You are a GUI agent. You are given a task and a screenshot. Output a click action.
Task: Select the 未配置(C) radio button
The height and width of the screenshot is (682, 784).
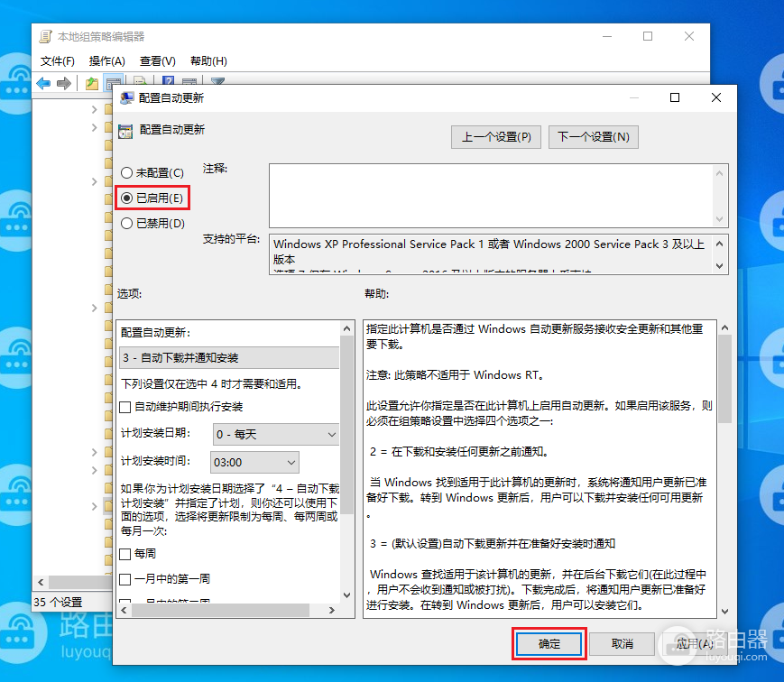click(127, 173)
